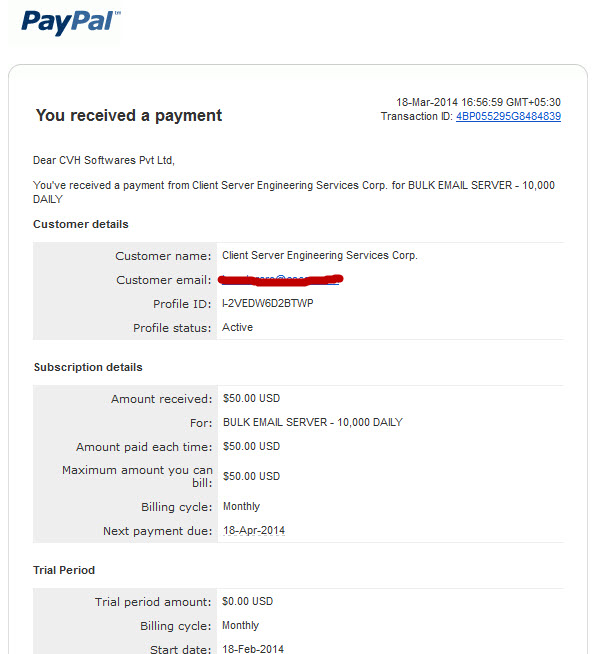Click the Amount received $50.00 USD value

pos(251,398)
